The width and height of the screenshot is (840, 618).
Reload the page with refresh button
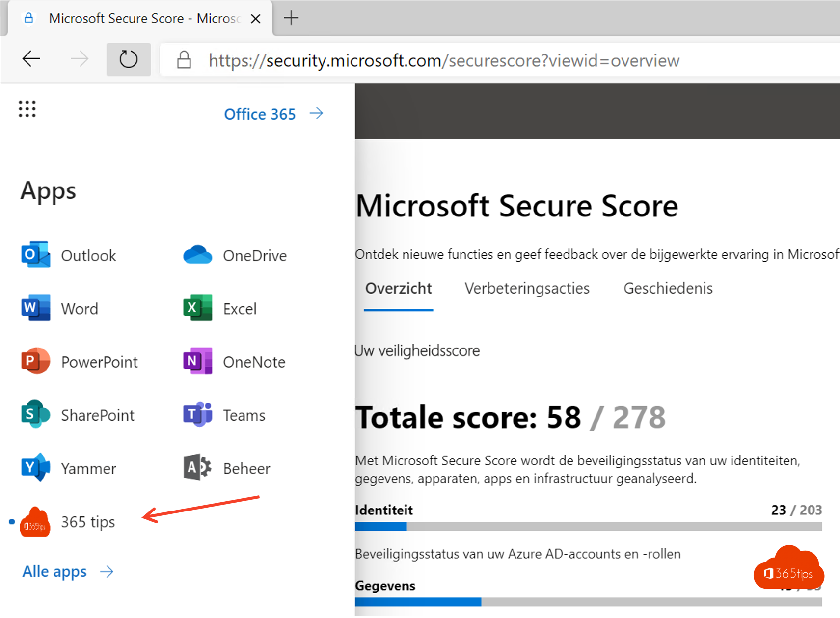(129, 59)
